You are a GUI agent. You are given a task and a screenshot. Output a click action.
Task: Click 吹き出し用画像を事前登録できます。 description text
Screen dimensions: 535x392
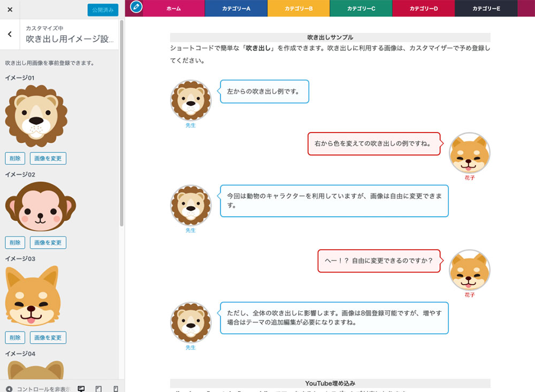pos(49,63)
